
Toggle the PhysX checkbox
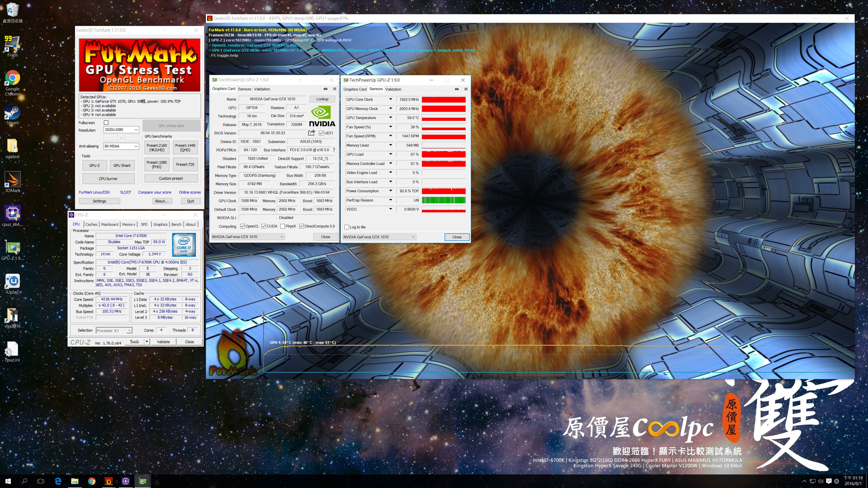[282, 226]
